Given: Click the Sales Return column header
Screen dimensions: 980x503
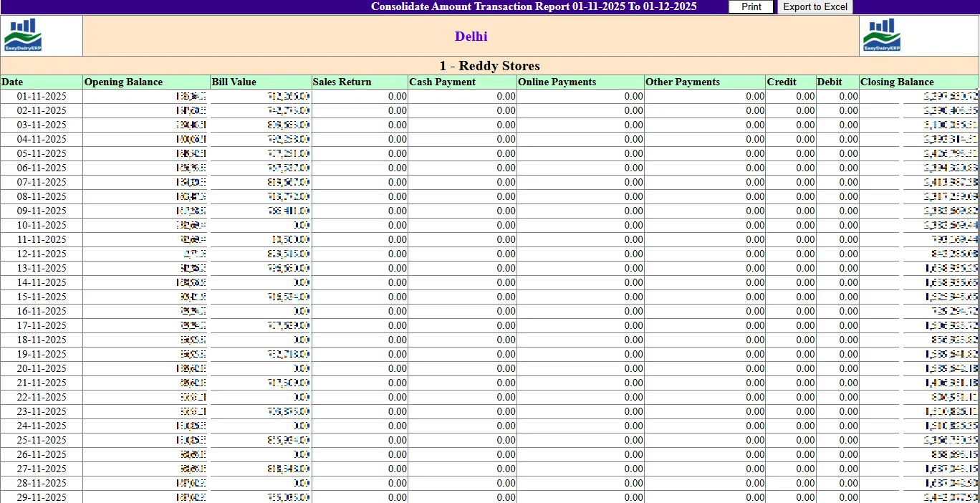Looking at the screenshot, I should [360, 82].
